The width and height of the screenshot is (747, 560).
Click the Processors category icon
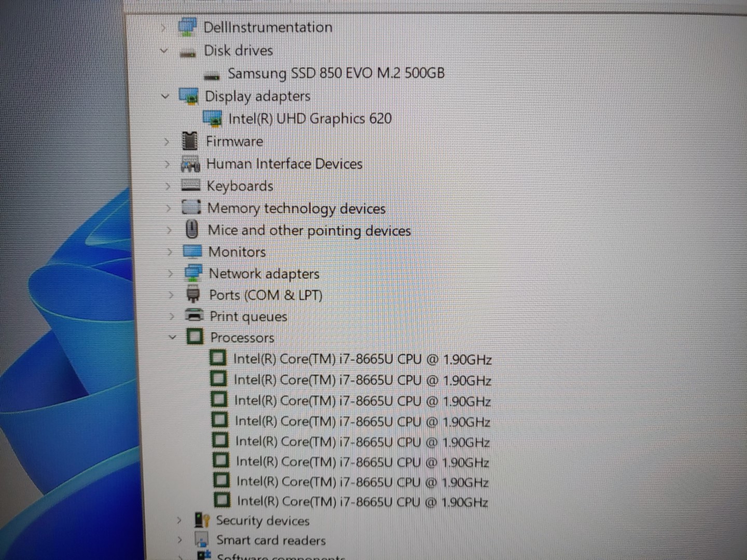tap(195, 337)
